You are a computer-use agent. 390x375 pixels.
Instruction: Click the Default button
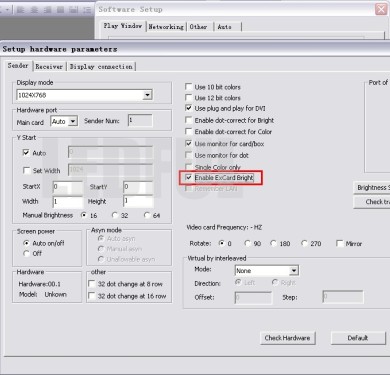[x=358, y=338]
